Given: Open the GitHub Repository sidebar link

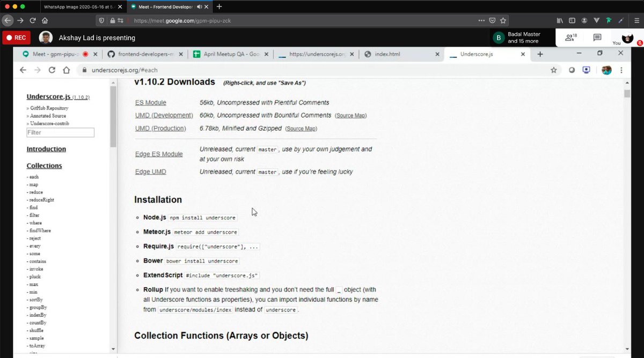Looking at the screenshot, I should pyautogui.click(x=49, y=108).
